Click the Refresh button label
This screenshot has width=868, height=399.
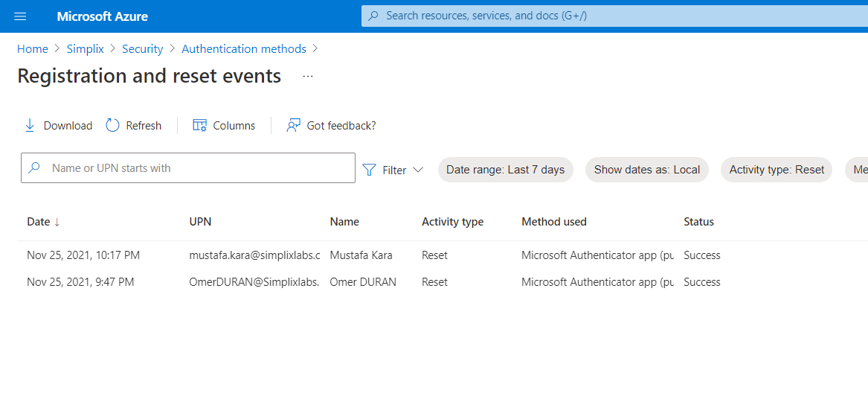tap(144, 126)
